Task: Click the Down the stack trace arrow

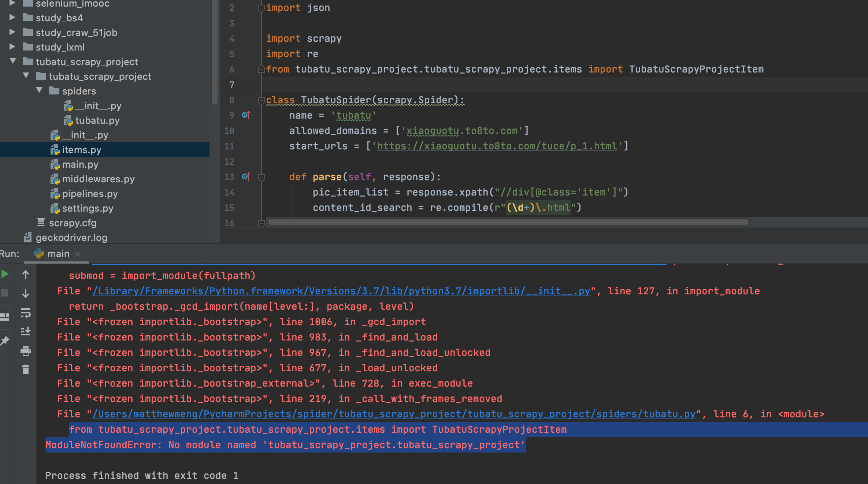Action: pos(26,294)
